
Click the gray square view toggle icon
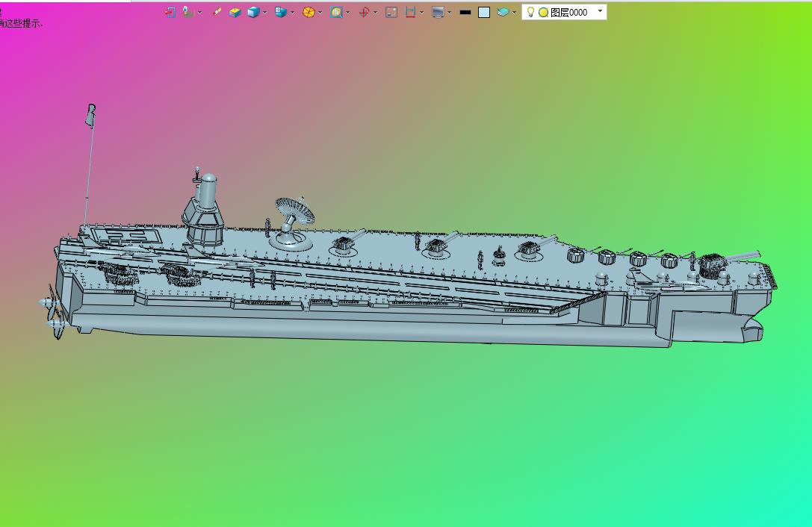[391, 13]
